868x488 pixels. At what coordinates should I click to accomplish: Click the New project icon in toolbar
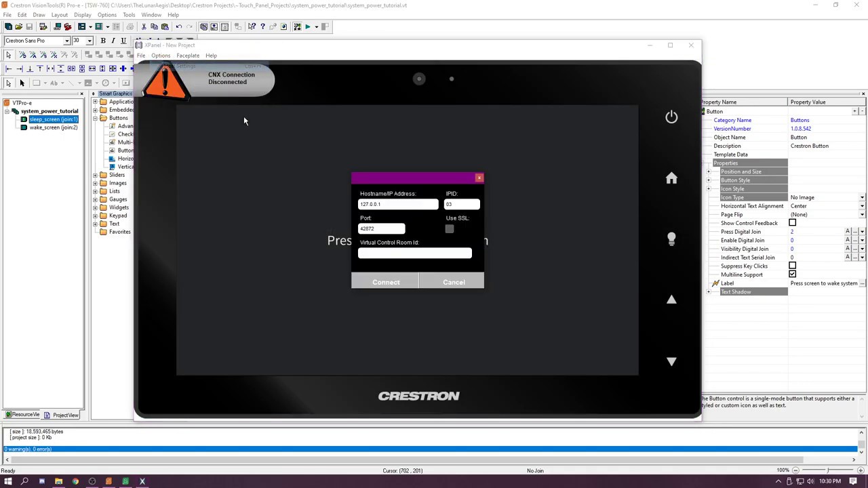8,26
